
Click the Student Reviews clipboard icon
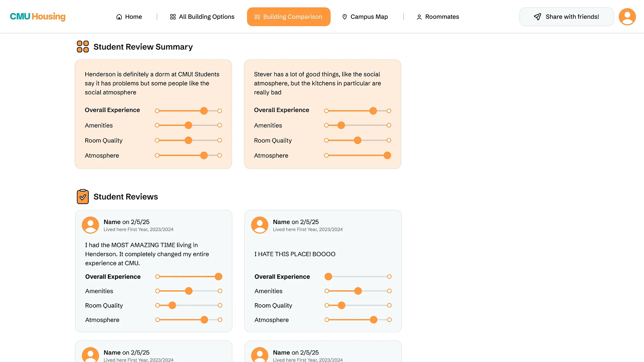coord(83,197)
